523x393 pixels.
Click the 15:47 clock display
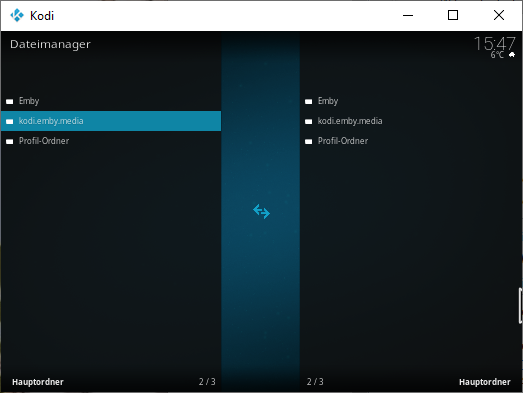pos(495,44)
